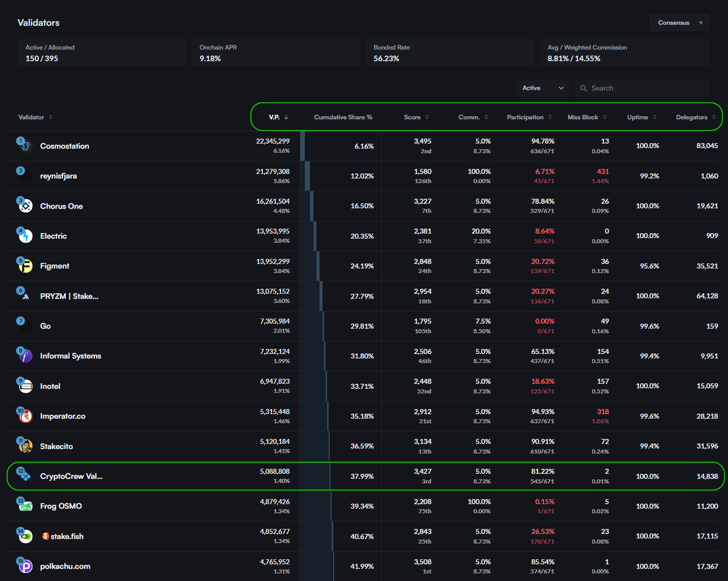This screenshot has width=728, height=581.
Task: Click Electric commission value 20.0%
Action: coord(481,231)
